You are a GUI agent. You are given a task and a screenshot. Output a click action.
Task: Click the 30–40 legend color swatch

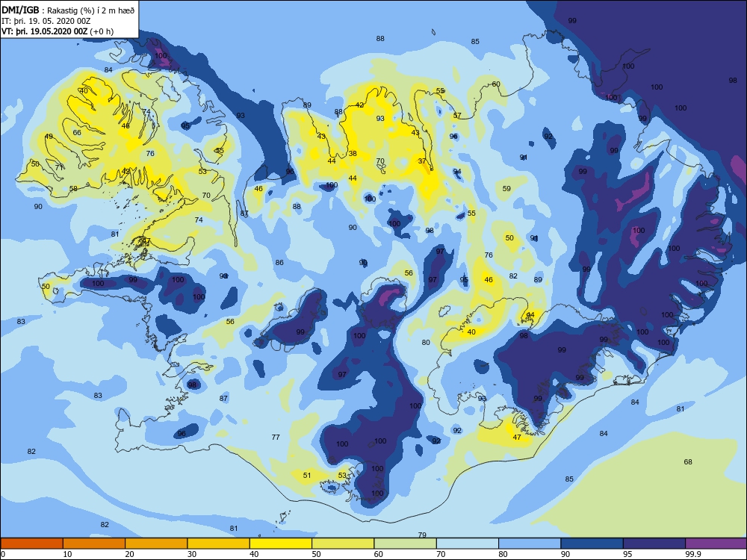[x=219, y=544]
